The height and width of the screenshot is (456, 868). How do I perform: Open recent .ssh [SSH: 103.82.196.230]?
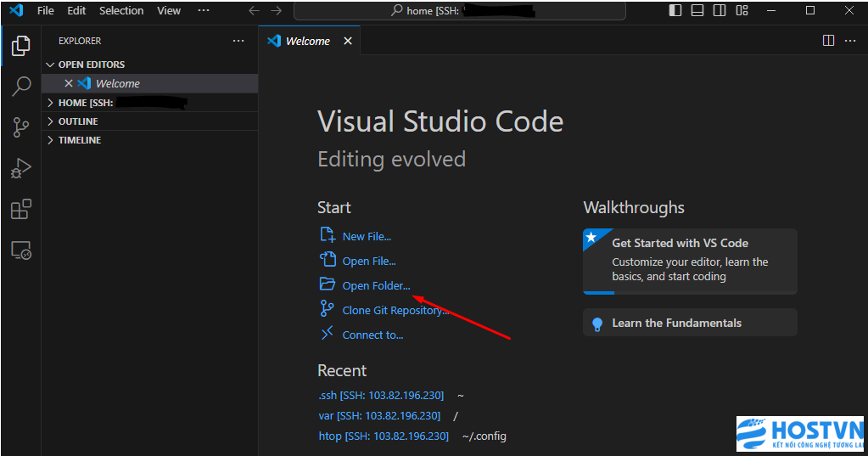click(381, 395)
